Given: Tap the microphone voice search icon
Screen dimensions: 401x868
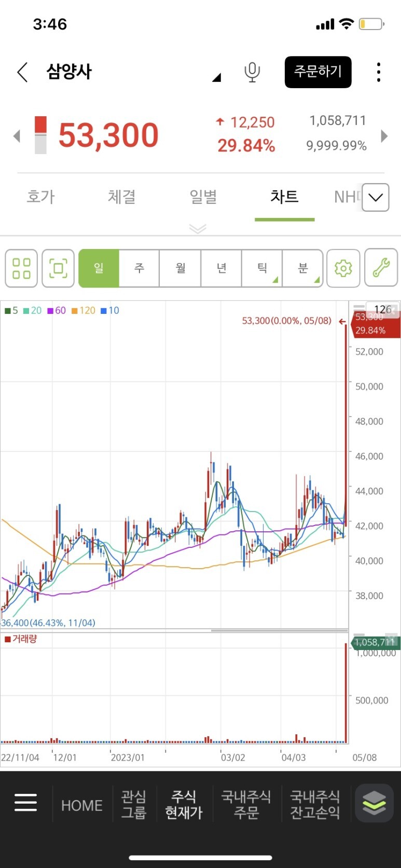Looking at the screenshot, I should coord(252,72).
